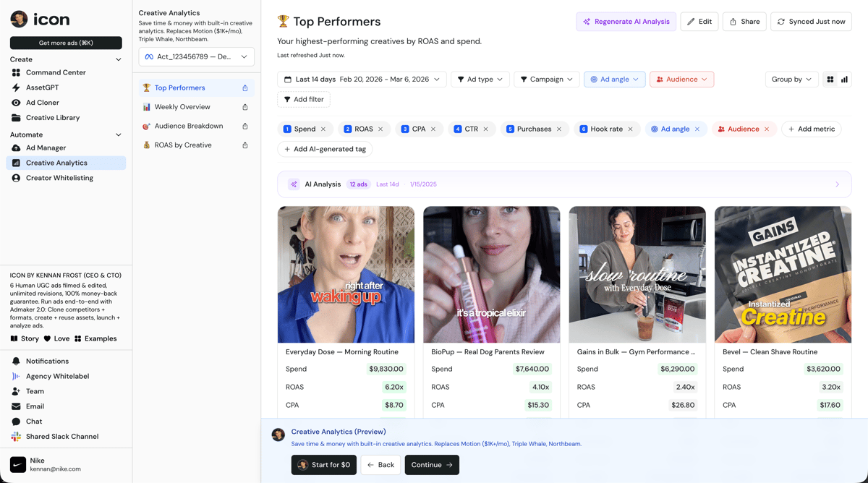Viewport: 868px width, 483px height.
Task: Open the Audience Breakdown report
Action: pyautogui.click(x=190, y=126)
